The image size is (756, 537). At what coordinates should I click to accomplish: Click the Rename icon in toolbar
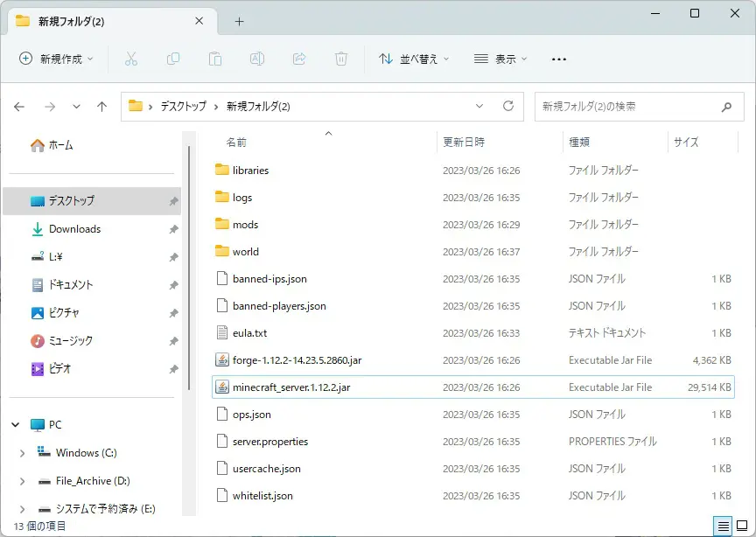coord(257,59)
